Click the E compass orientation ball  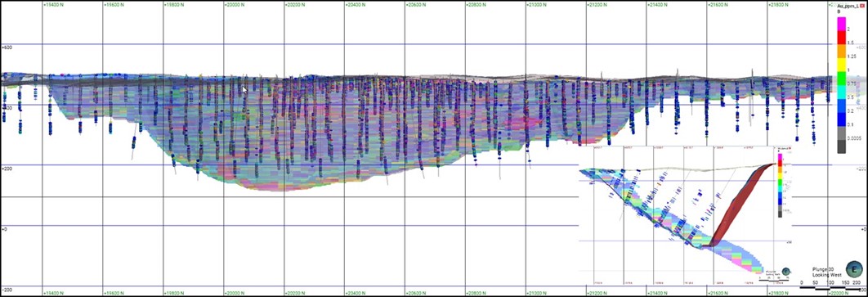[x=855, y=270]
